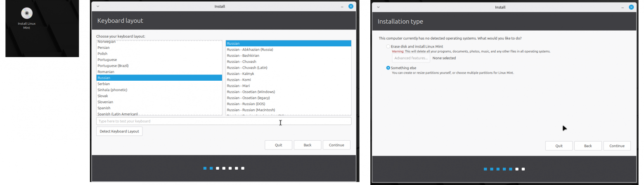644x185 pixels.
Task: Open window menu chevron in Installation type window
Action: 378,7
